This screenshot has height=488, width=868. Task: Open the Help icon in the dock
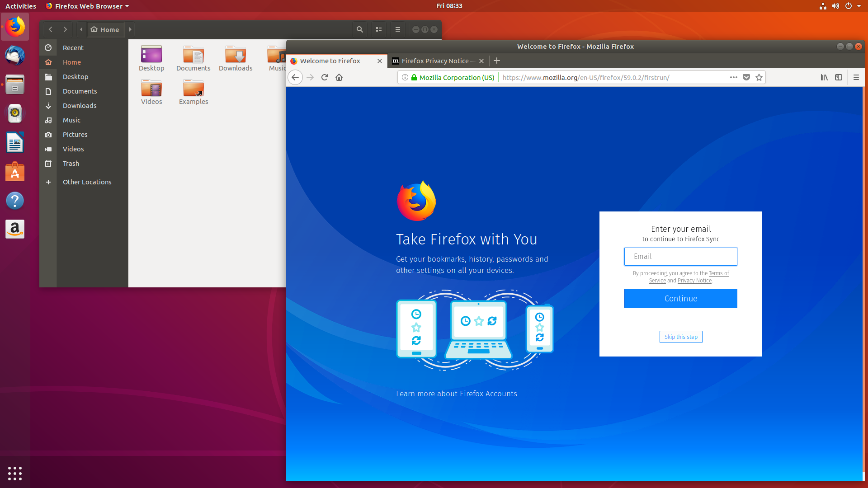(15, 201)
